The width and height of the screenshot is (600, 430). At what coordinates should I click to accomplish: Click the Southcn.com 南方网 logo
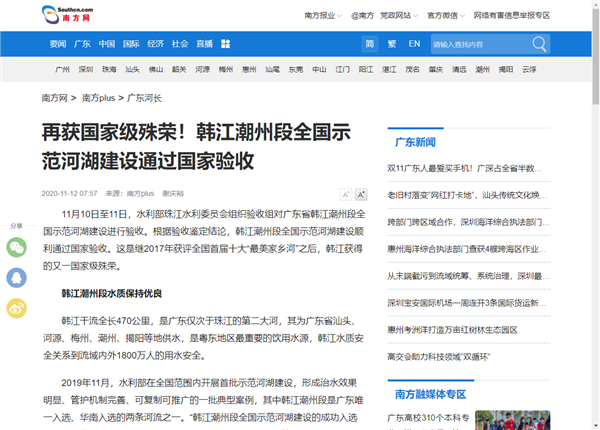[x=65, y=16]
